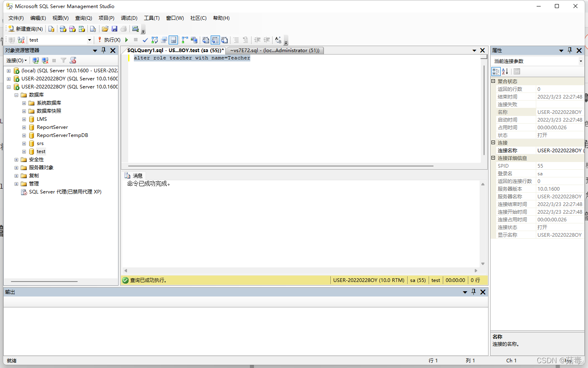Image resolution: width=588 pixels, height=368 pixels.
Task: Expand the test database node
Action: pos(24,151)
